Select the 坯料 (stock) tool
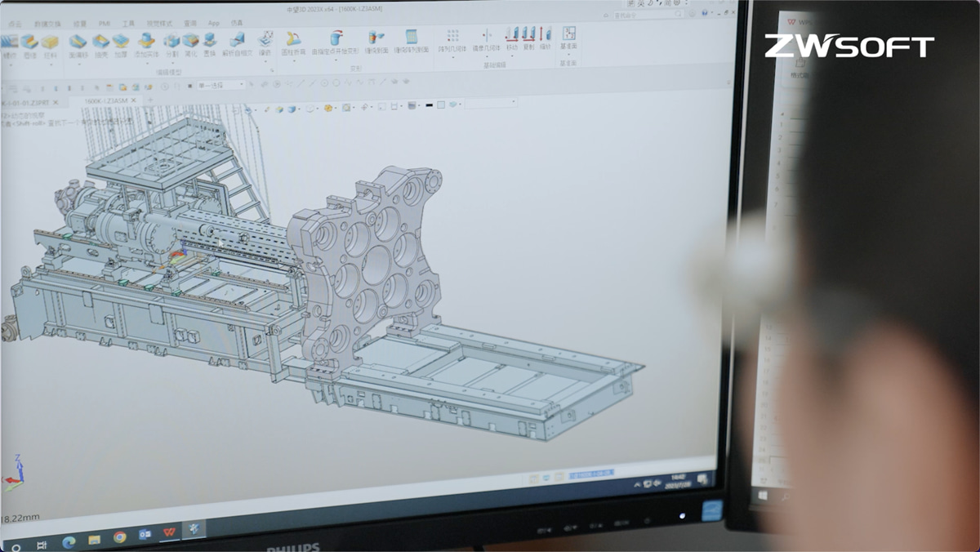 pos(50,47)
